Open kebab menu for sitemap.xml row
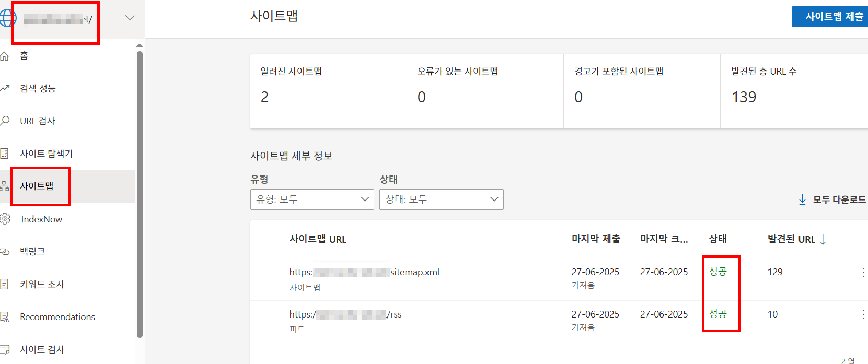The height and width of the screenshot is (364, 868). click(863, 272)
